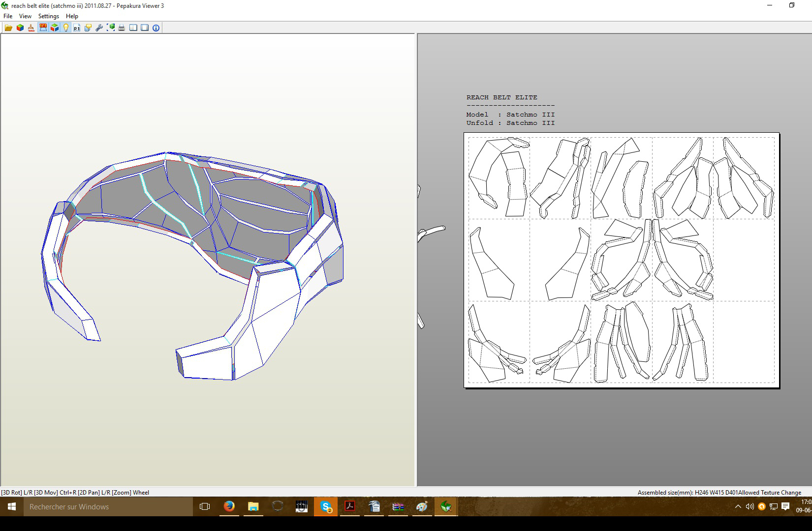Click the orange circular tray icon
Image resolution: width=812 pixels, height=531 pixels.
click(x=762, y=506)
